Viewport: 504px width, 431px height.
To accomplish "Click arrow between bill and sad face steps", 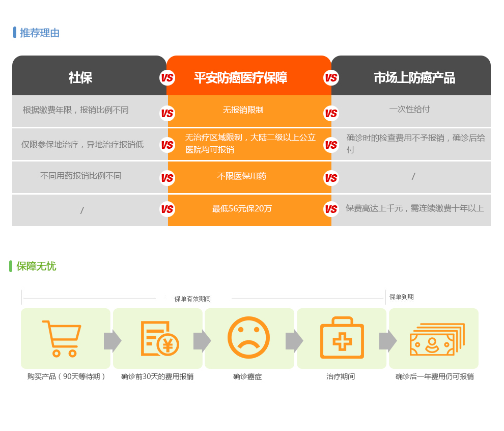I will [202, 341].
